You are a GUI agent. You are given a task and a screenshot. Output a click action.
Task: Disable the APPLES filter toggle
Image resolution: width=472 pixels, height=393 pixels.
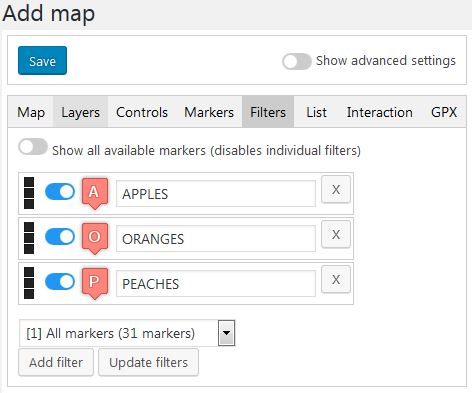click(60, 192)
